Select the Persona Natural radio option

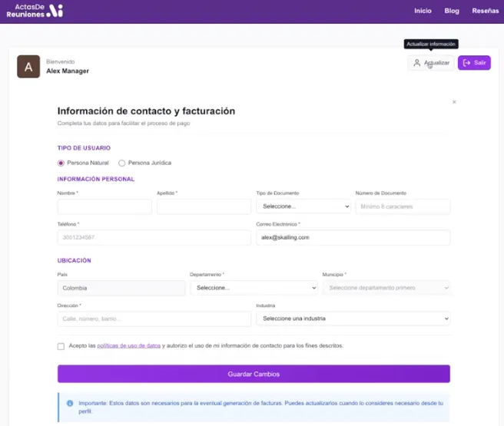click(x=61, y=163)
